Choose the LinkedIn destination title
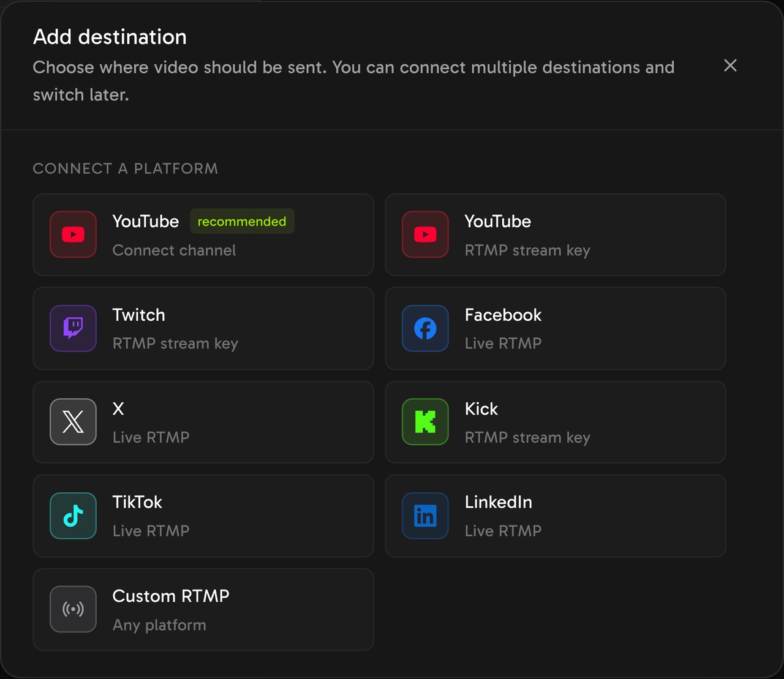Screen dimensions: 784x679 [499, 502]
